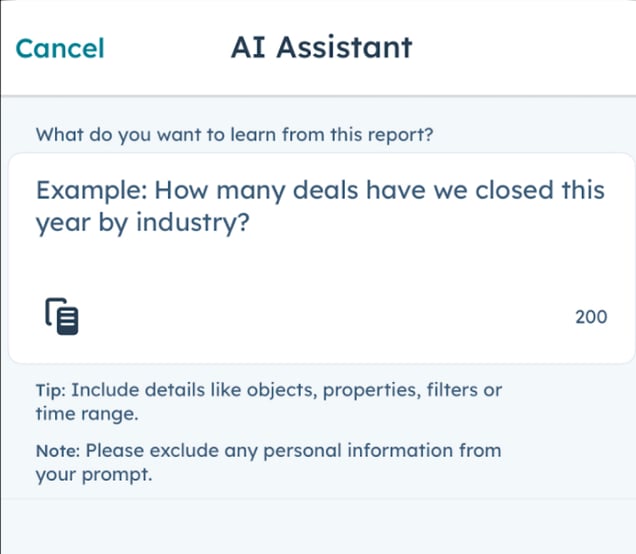Select the 'What do you want to learn' label
This screenshot has height=554, width=636.
[x=234, y=134]
